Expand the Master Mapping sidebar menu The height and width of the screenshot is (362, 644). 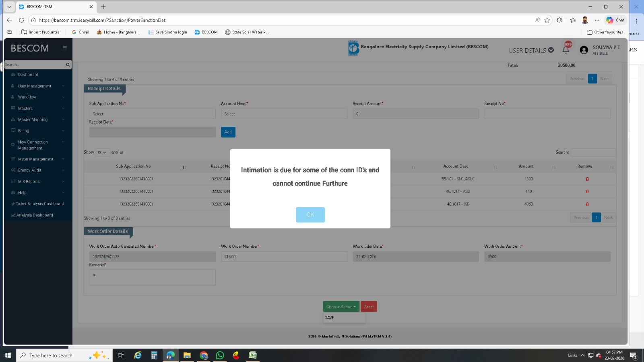coord(38,120)
